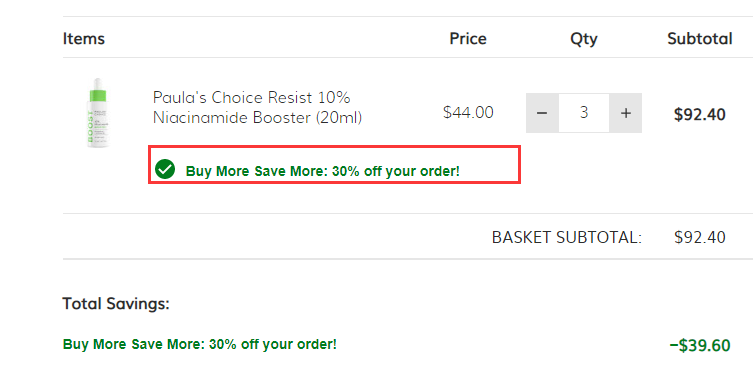753x381 pixels.
Task: Click the green checkmark circle icon
Action: point(165,169)
